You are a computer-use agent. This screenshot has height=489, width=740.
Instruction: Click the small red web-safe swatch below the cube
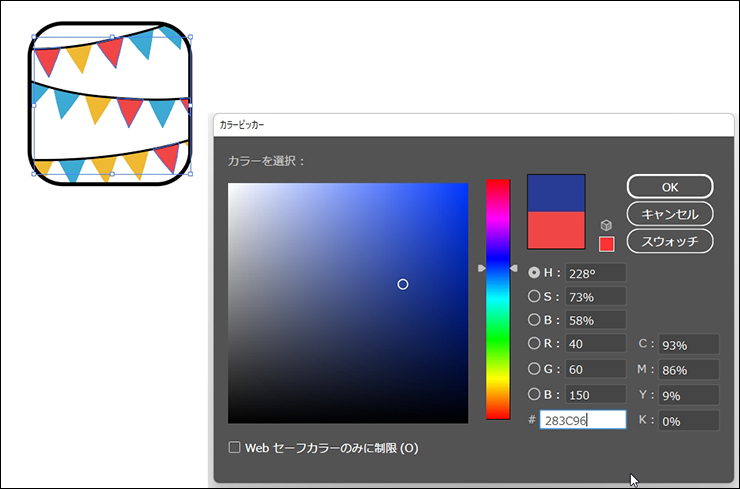[x=606, y=244]
